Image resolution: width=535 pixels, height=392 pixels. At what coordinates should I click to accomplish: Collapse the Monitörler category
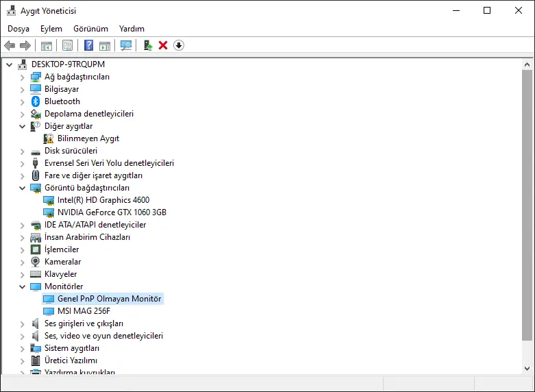click(x=22, y=287)
